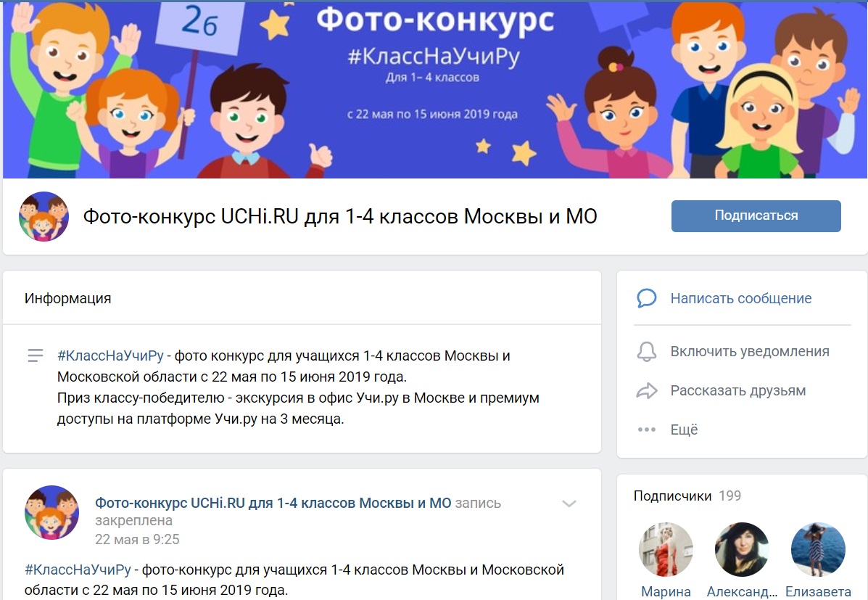
Task: Click the text lines description icon
Action: coord(35,355)
